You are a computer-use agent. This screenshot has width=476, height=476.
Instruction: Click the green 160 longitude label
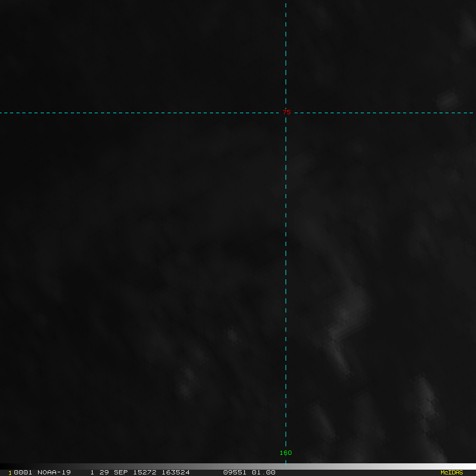[x=286, y=453]
